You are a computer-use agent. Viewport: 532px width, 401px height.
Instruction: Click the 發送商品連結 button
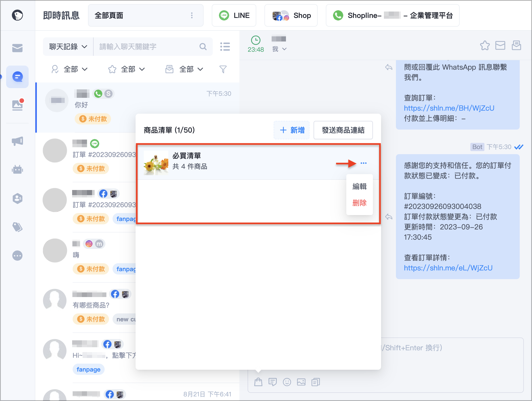pos(343,130)
